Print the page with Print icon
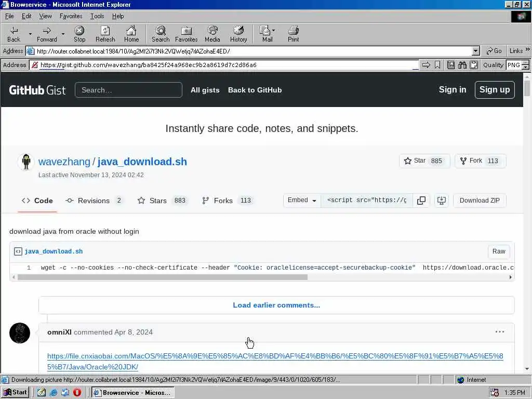532x399 pixels. [x=294, y=34]
